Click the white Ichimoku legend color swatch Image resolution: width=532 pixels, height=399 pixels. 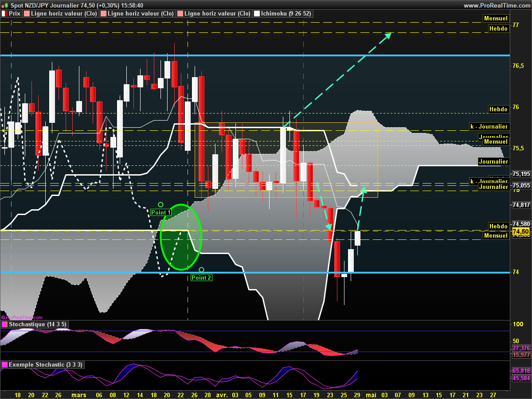(257, 14)
